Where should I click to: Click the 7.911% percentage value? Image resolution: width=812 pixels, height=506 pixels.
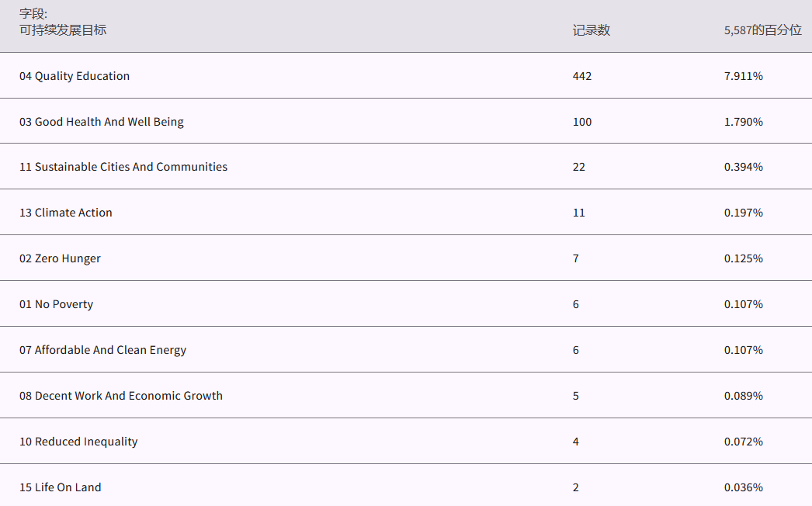[743, 76]
